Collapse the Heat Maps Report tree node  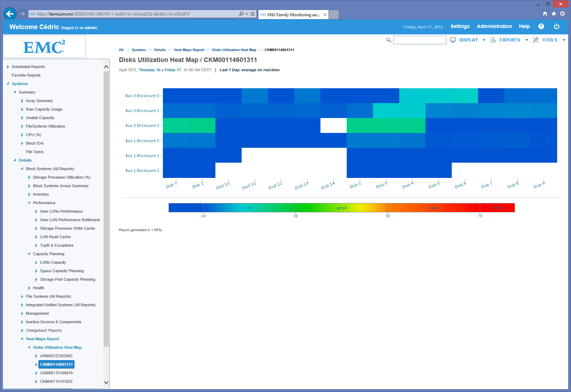pyautogui.click(x=22, y=339)
